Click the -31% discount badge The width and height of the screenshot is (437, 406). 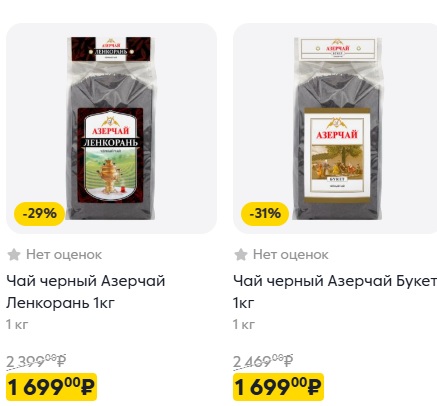[265, 213]
